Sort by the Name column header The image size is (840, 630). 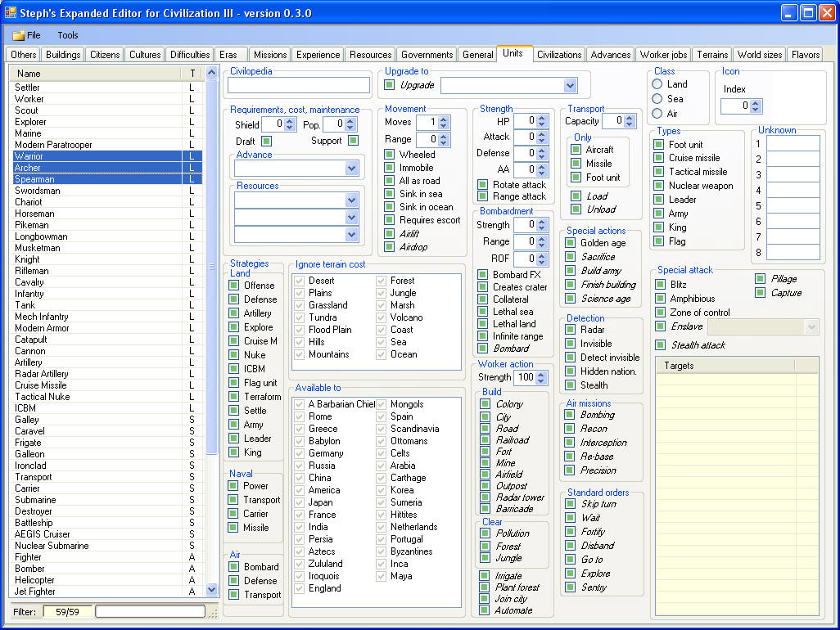(97, 74)
